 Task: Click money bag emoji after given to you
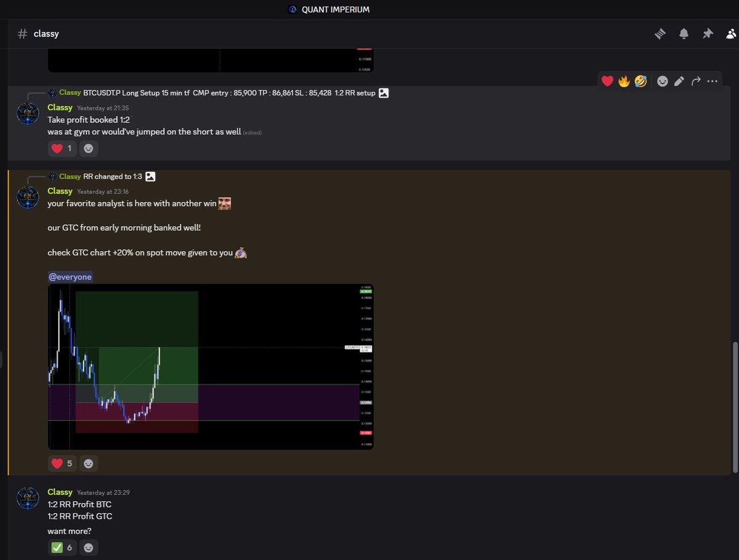[x=241, y=253]
